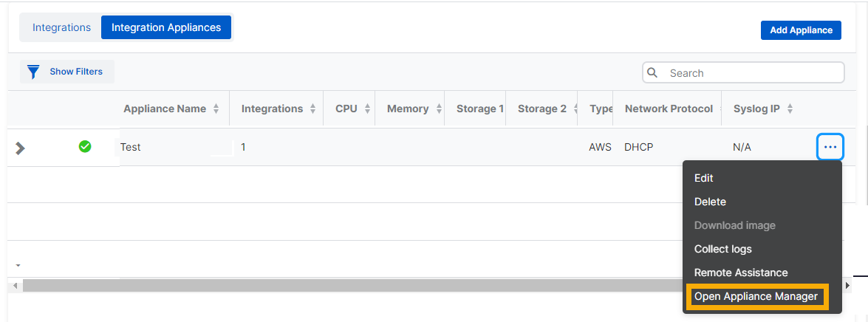
Task: Open Appliance Manager from the menu
Action: tap(756, 296)
